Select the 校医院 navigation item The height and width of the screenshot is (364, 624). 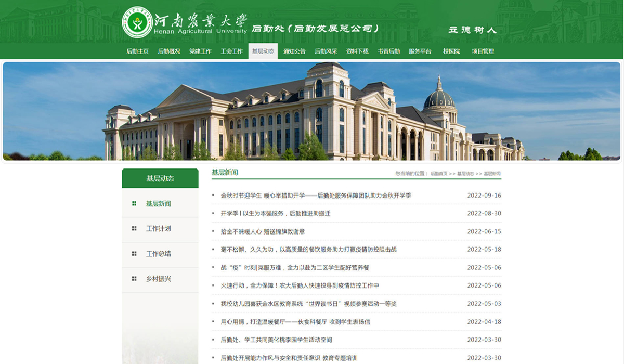coord(451,51)
